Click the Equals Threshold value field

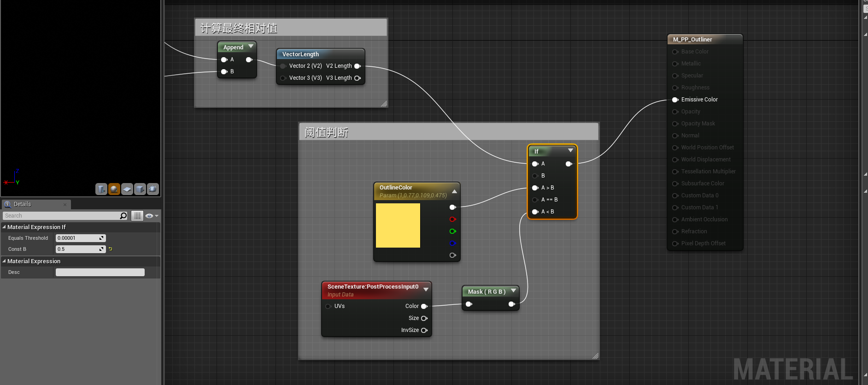click(77, 238)
